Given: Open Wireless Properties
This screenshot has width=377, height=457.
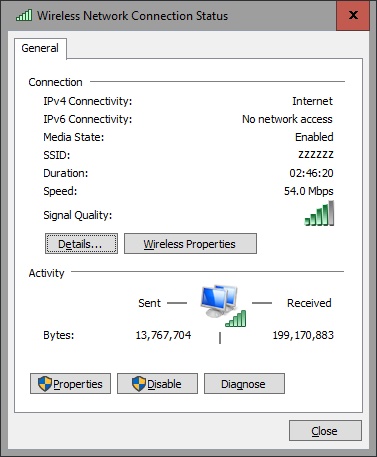Looking at the screenshot, I should coord(190,244).
